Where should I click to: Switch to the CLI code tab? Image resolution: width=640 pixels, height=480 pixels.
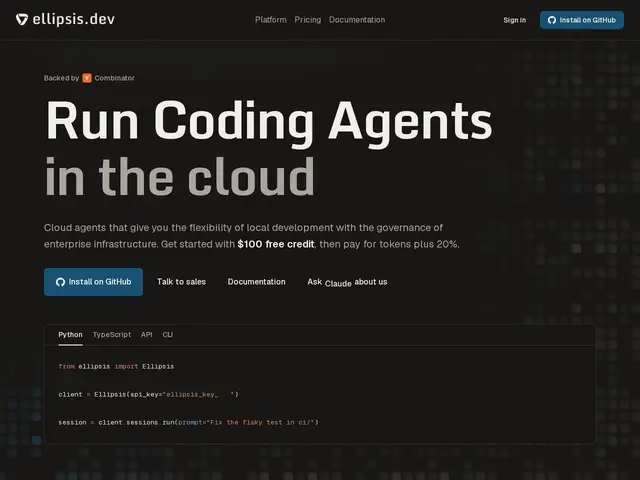click(x=168, y=335)
